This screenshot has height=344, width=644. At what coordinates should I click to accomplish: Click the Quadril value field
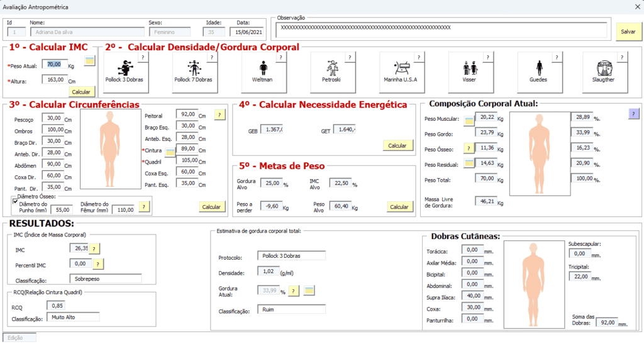coord(187,160)
